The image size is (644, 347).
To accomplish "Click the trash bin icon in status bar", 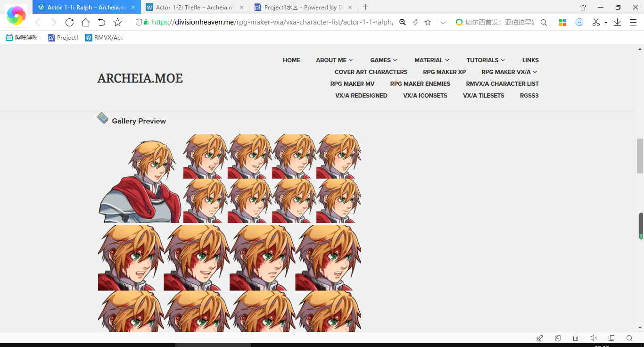I will (576, 338).
